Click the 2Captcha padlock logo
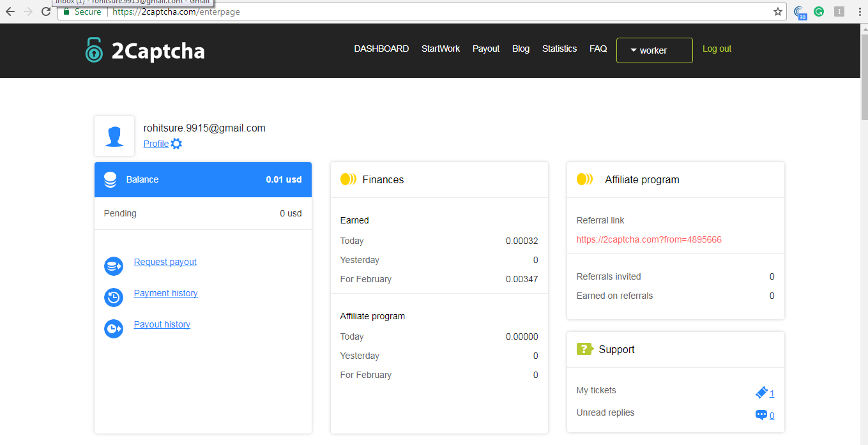Screen dimensions: 868x445 (94, 50)
